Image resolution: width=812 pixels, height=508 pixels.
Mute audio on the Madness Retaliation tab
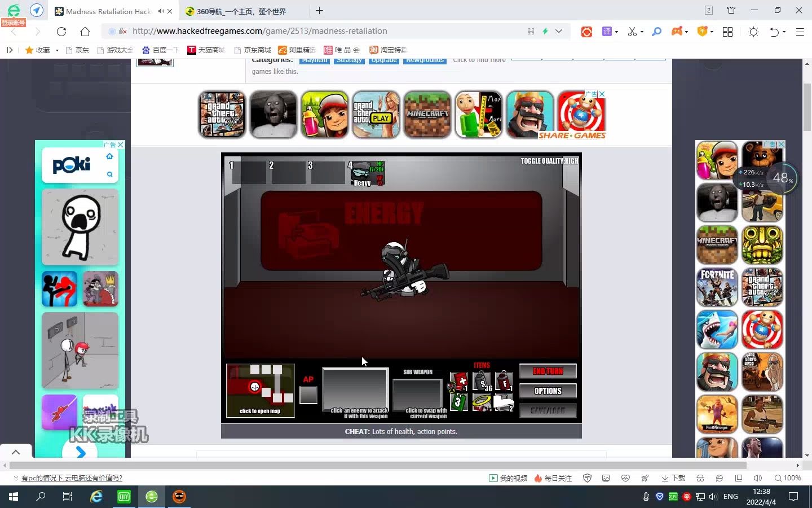click(161, 11)
